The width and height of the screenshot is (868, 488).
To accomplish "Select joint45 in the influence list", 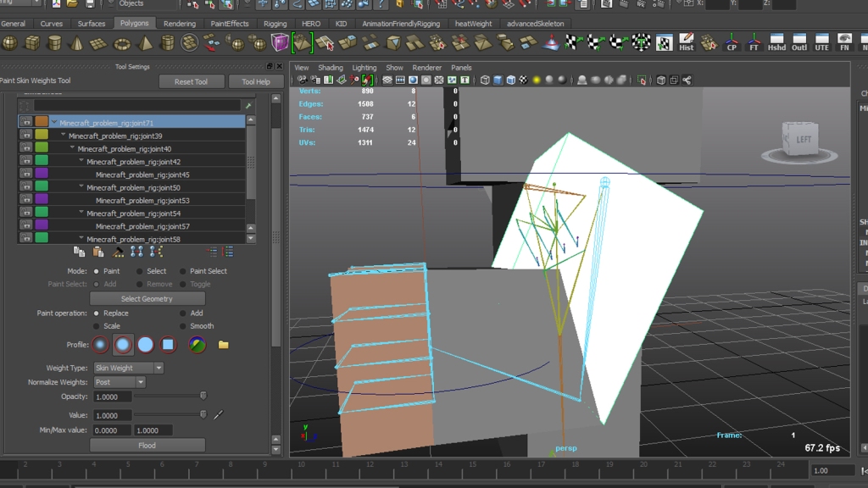I will click(x=142, y=175).
